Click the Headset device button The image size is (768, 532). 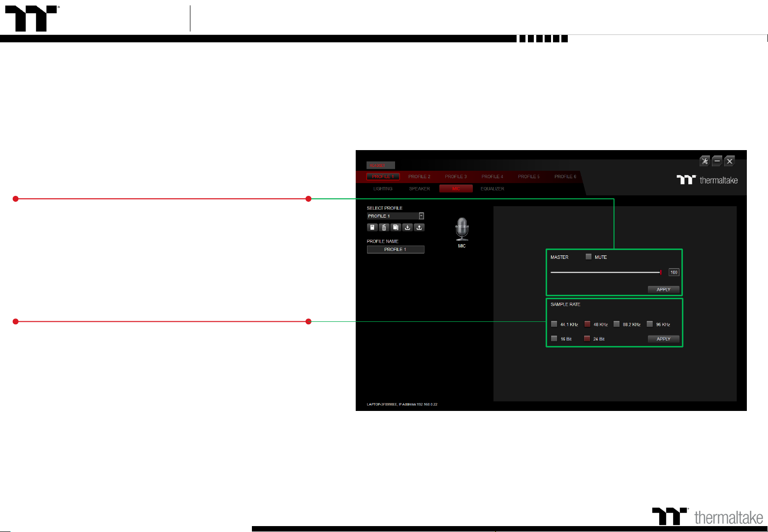point(380,166)
